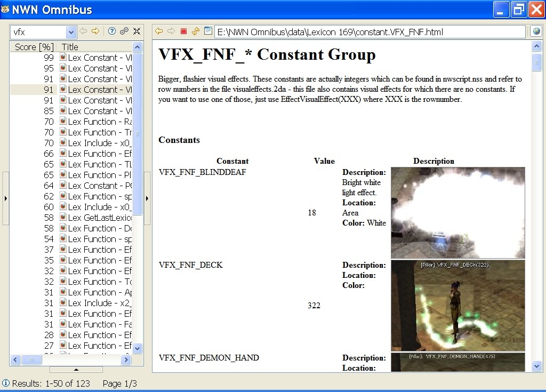
Task: Click the VFX_FNF_DECK screenshot thumbnail
Action: pyautogui.click(x=457, y=305)
